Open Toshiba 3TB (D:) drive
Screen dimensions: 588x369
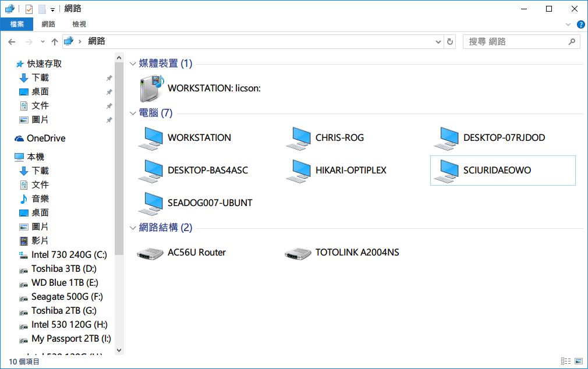click(x=58, y=269)
